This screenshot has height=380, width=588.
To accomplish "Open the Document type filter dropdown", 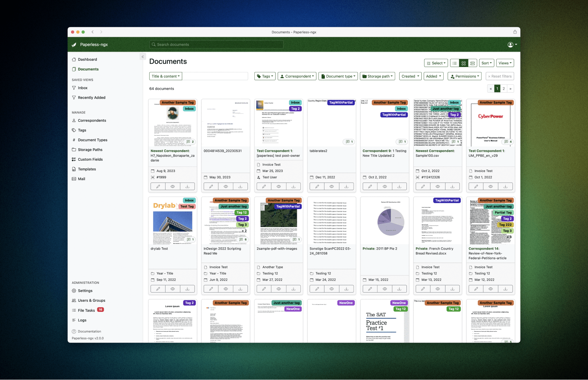I will pos(338,76).
